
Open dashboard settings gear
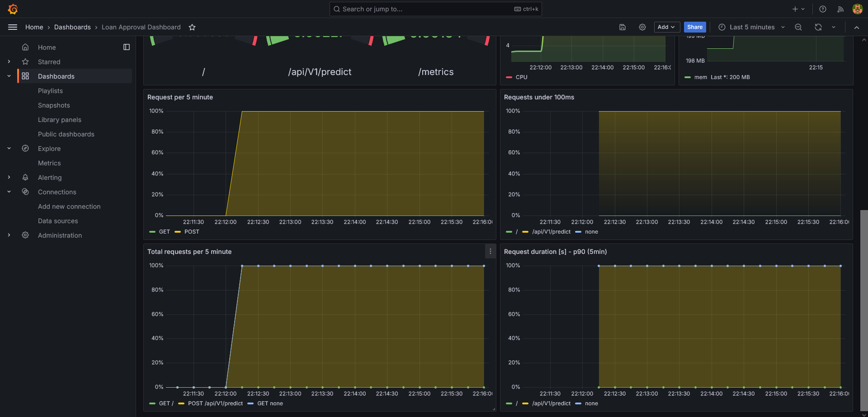click(642, 27)
